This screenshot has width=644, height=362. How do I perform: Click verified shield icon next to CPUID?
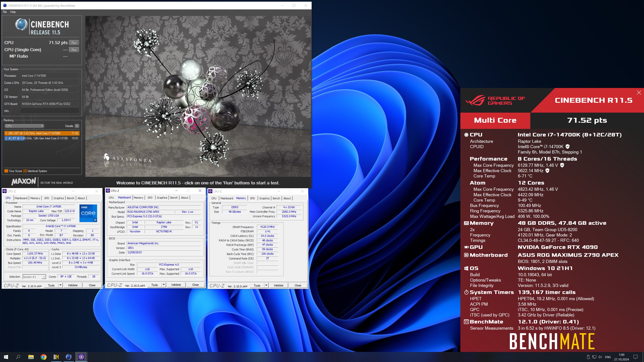coord(568,147)
